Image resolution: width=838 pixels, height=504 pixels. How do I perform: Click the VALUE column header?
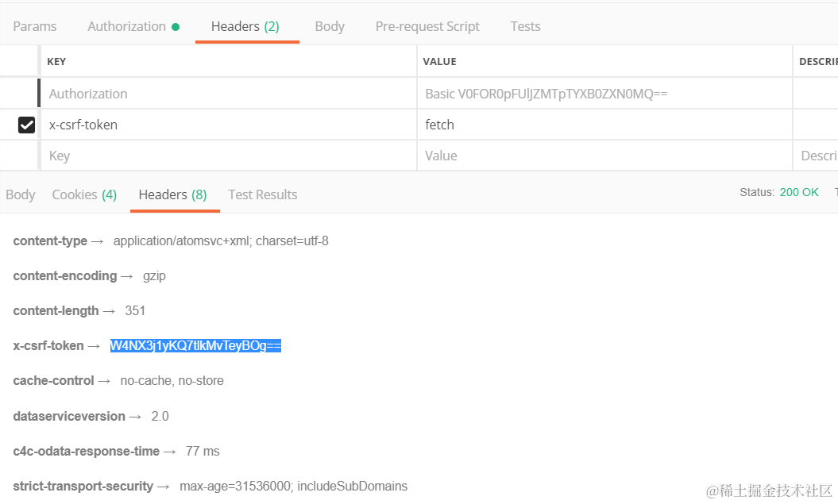[x=440, y=61]
